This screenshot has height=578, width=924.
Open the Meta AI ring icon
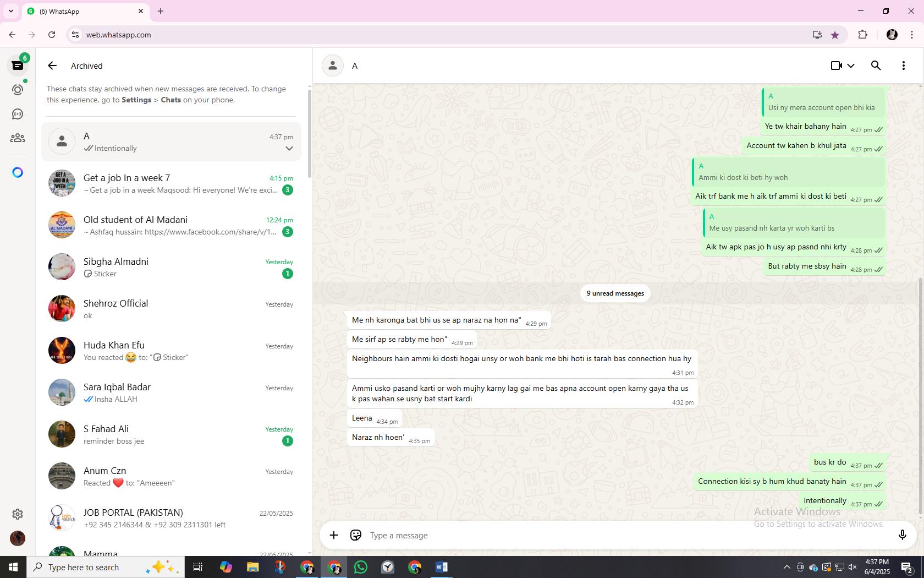click(18, 172)
